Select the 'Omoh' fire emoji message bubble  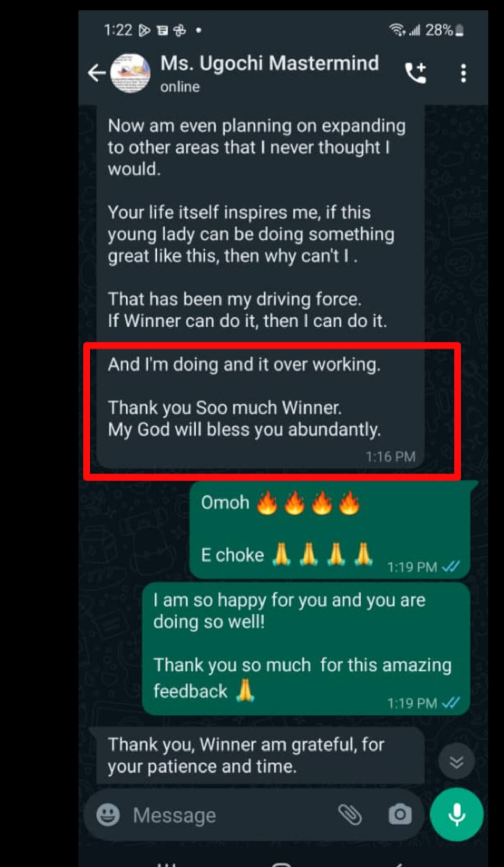330,530
